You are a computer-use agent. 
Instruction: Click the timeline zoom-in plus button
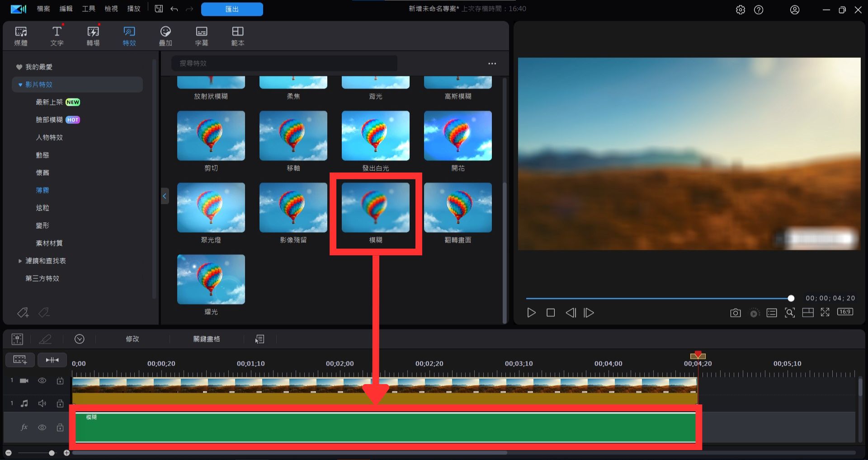click(x=67, y=453)
